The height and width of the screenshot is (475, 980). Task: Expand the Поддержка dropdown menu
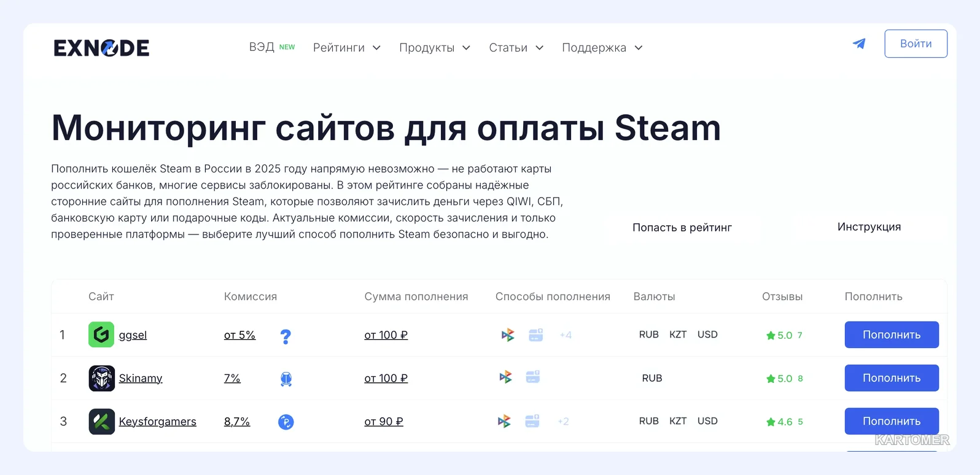click(x=602, y=48)
